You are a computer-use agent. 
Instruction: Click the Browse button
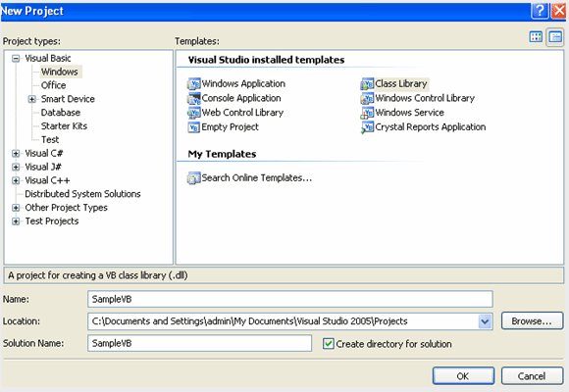click(532, 321)
